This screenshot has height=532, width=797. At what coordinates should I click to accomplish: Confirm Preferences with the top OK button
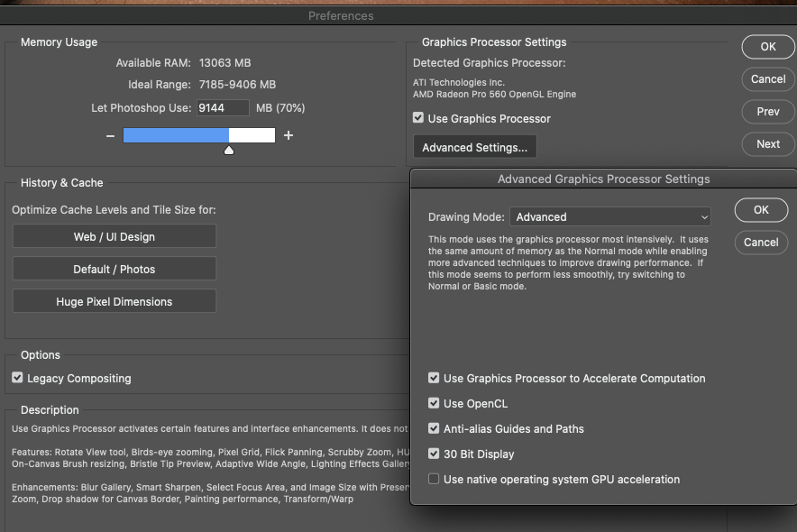pyautogui.click(x=767, y=46)
